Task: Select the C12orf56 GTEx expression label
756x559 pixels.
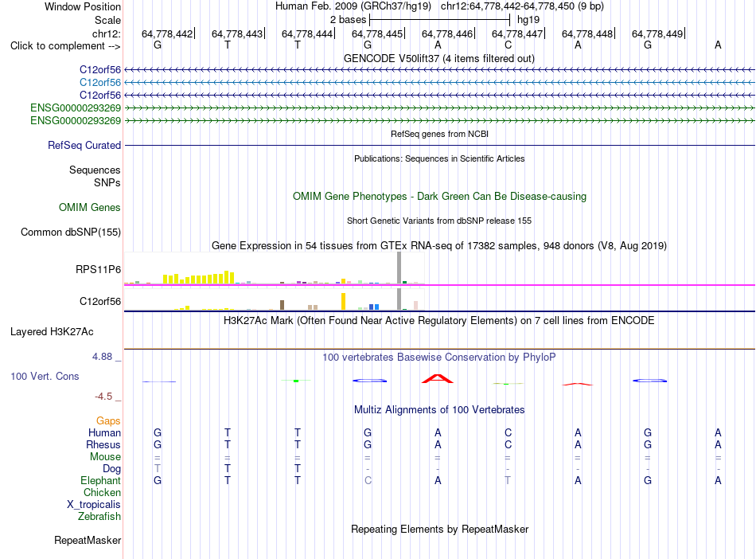Action: pyautogui.click(x=100, y=302)
